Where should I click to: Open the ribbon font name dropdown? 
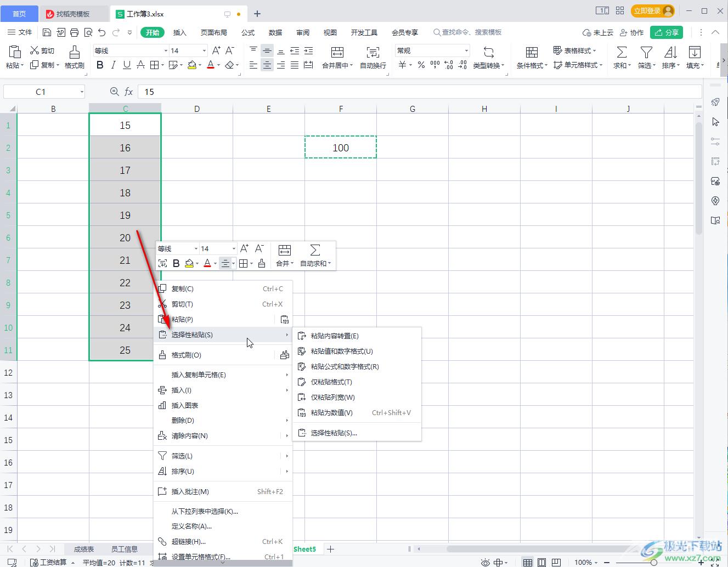tap(166, 50)
